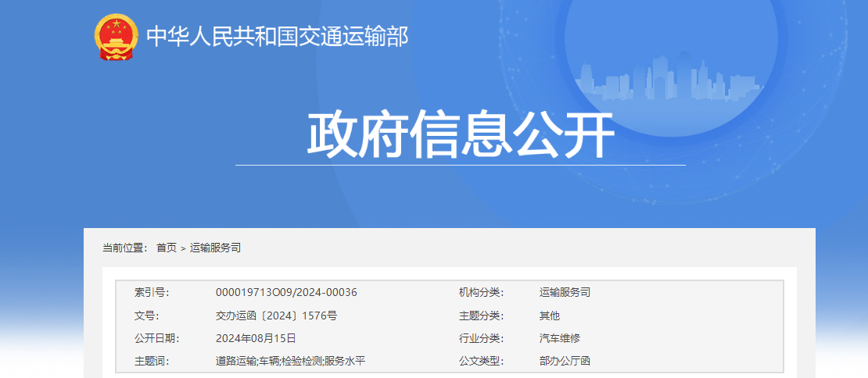Click the 公文类型 field label
The width and height of the screenshot is (868, 378).
point(481,361)
